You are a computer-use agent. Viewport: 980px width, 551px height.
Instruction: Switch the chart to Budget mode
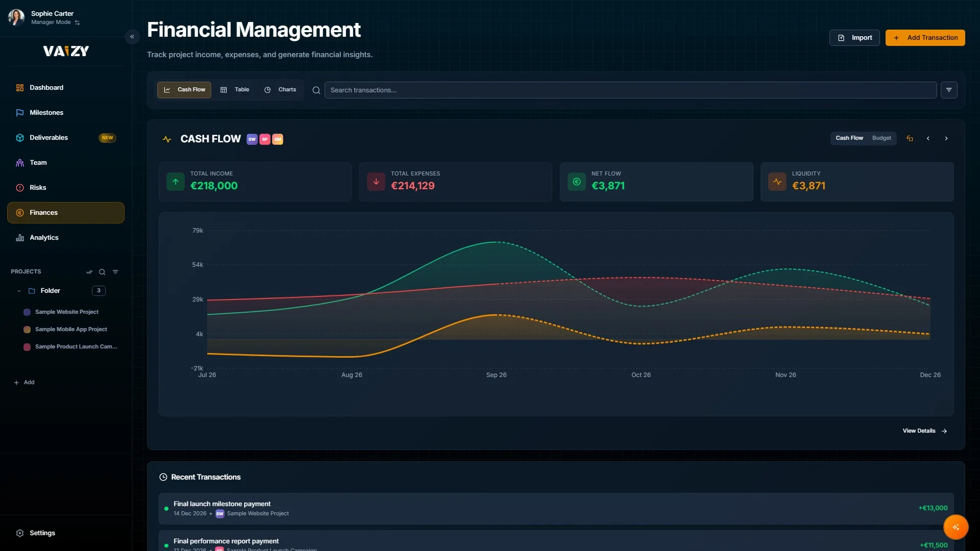coord(881,138)
